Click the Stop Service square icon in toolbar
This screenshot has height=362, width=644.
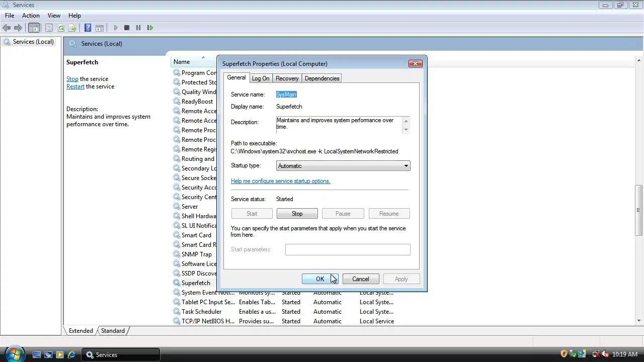point(127,28)
